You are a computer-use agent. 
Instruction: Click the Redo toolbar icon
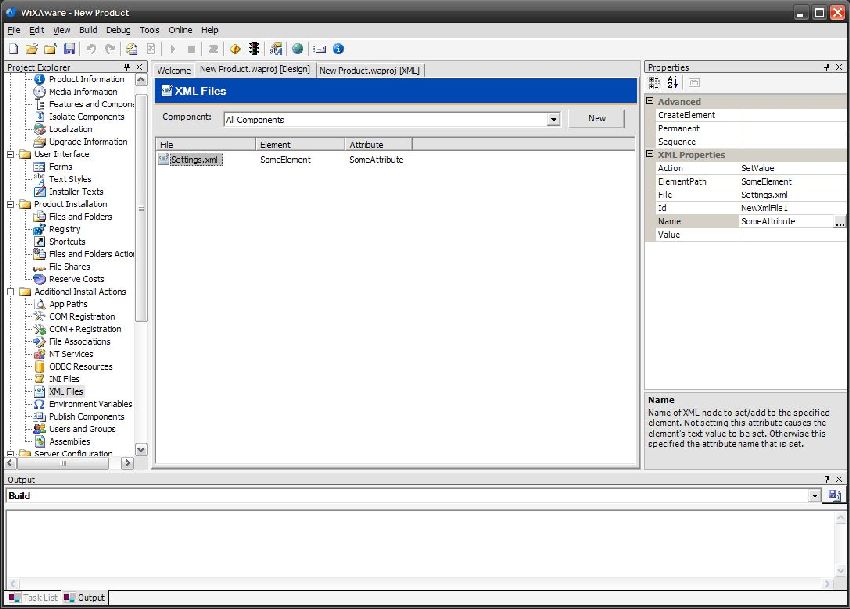[110, 49]
